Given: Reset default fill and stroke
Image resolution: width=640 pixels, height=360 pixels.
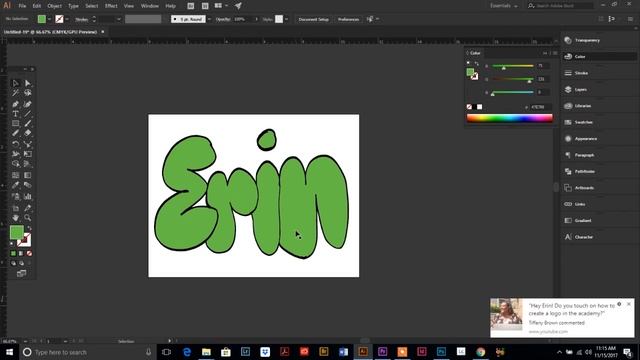Looking at the screenshot, I should [12, 244].
